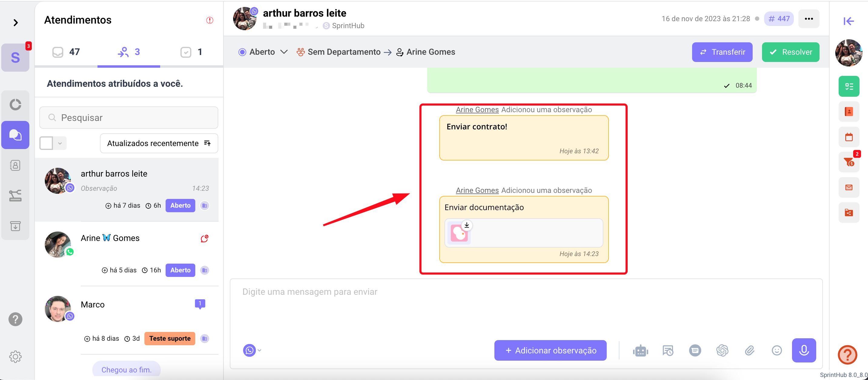Open the Atualizados recentemente sort dropdown

click(x=159, y=143)
